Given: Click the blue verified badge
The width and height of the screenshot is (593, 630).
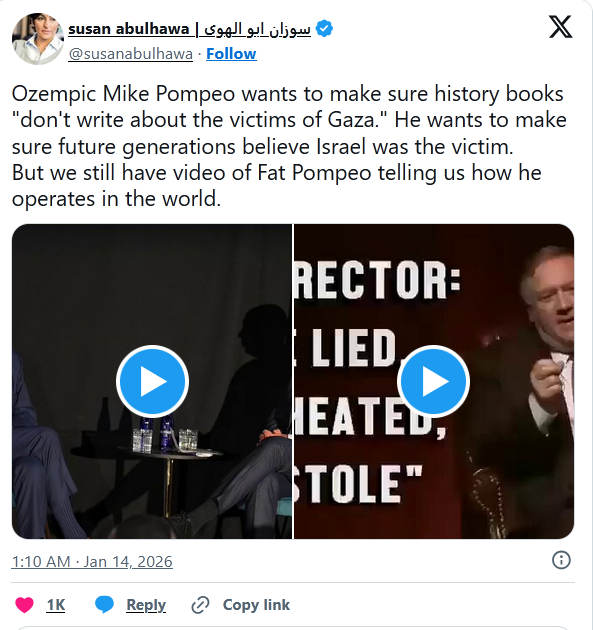Looking at the screenshot, I should pyautogui.click(x=324, y=29).
